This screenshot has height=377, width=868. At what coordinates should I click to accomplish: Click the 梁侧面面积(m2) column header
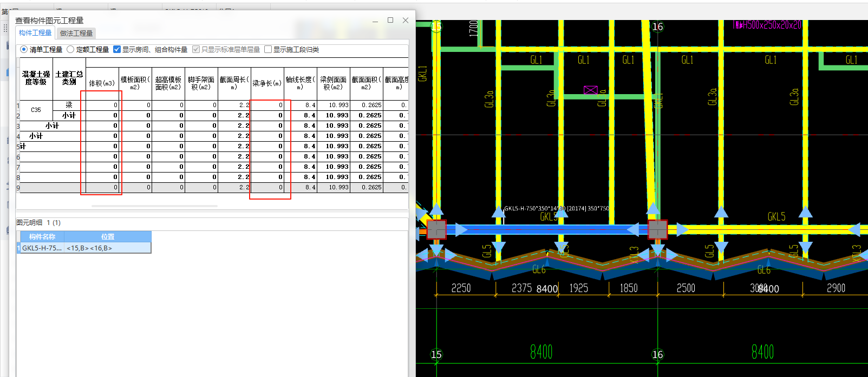pyautogui.click(x=334, y=83)
